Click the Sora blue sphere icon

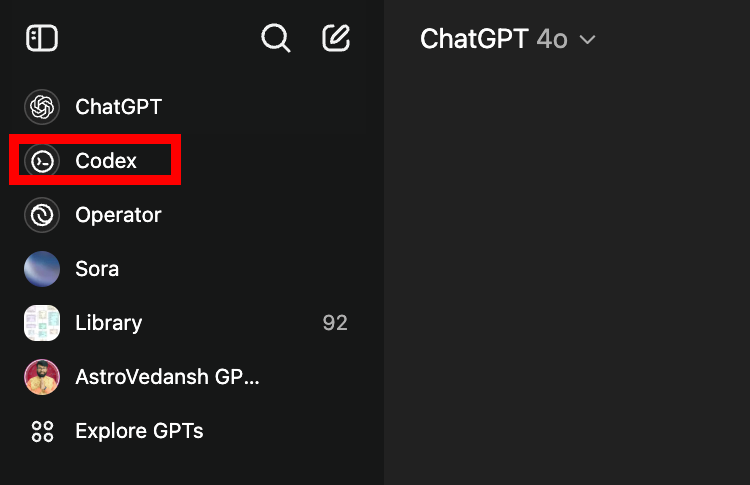[42, 269]
